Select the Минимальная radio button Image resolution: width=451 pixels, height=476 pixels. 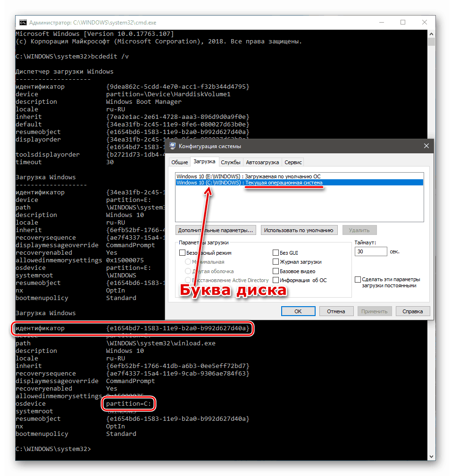coord(189,261)
